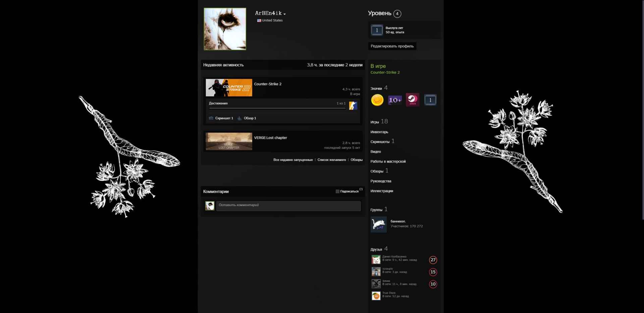
Task: Open the gold coin badge
Action: click(x=377, y=100)
